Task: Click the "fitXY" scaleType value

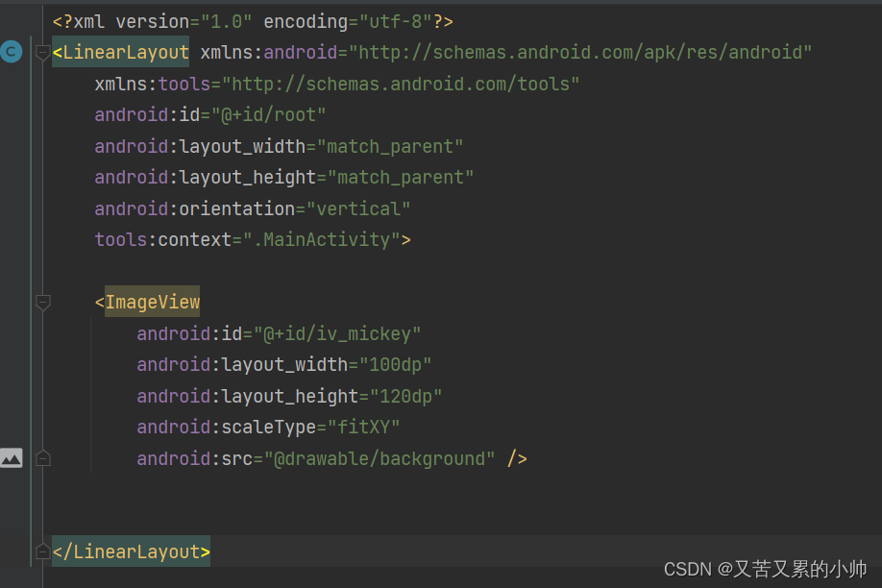Action: (363, 428)
